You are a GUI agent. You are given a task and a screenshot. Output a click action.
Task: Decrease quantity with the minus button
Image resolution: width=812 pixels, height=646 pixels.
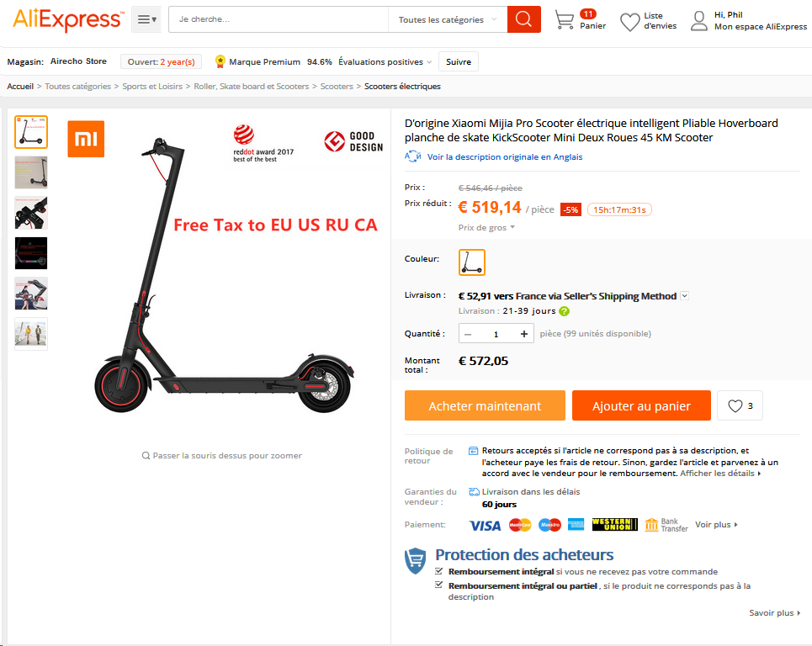coord(468,334)
